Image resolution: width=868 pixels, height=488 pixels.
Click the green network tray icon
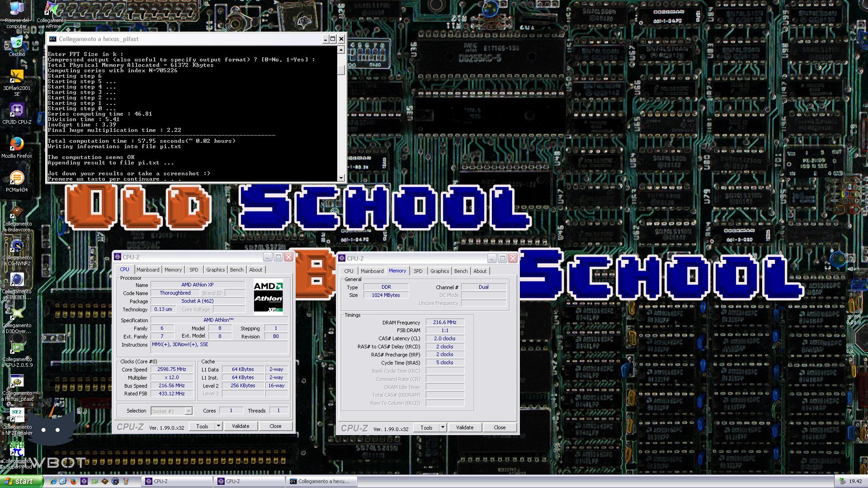pyautogui.click(x=842, y=481)
